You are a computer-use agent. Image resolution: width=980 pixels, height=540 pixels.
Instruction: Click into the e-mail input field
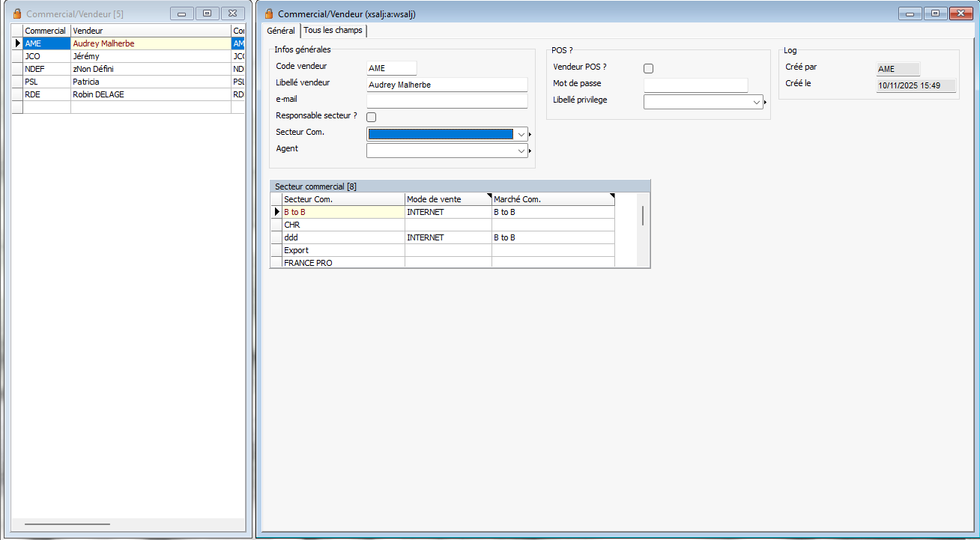point(447,101)
